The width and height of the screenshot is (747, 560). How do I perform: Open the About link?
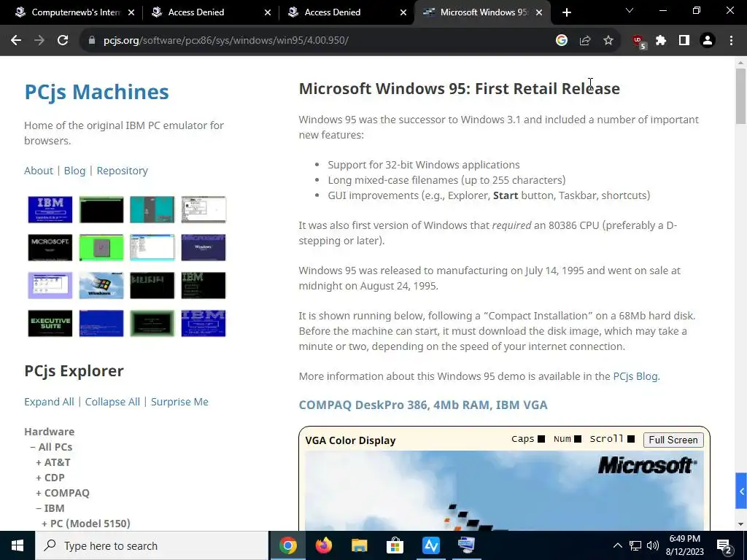pos(39,171)
